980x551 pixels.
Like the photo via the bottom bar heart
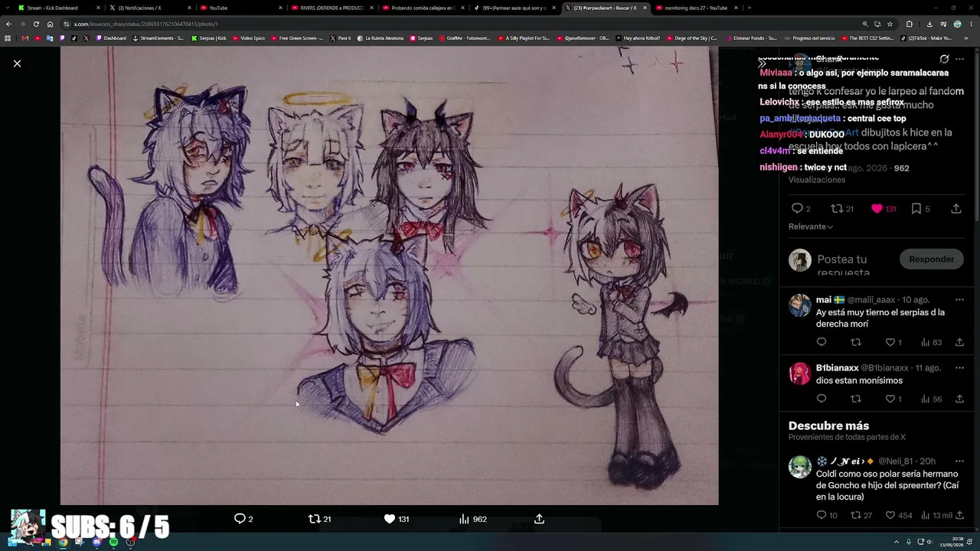click(x=397, y=519)
